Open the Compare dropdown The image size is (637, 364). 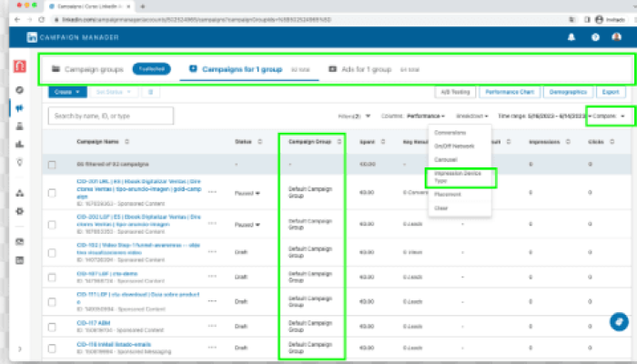609,116
